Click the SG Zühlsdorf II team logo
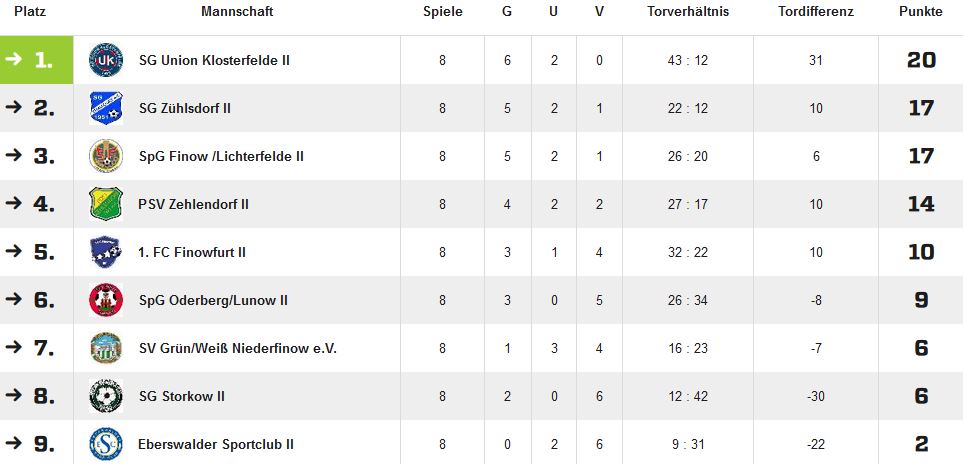963x464 pixels. pyautogui.click(x=106, y=108)
